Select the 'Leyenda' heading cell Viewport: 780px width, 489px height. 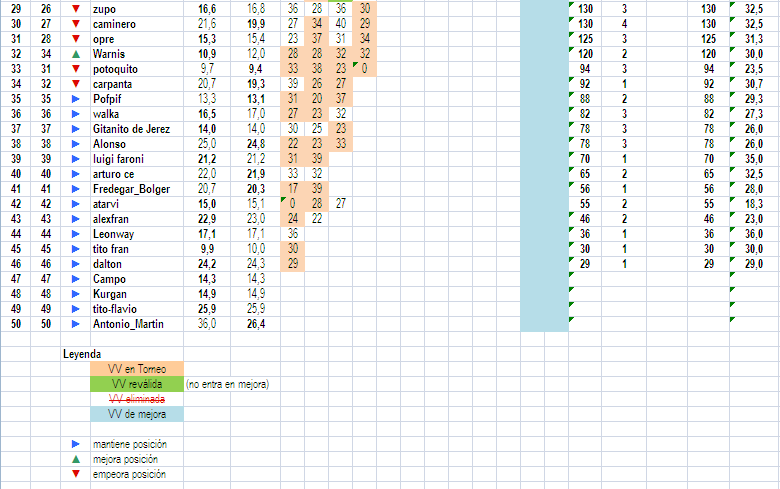[82, 354]
